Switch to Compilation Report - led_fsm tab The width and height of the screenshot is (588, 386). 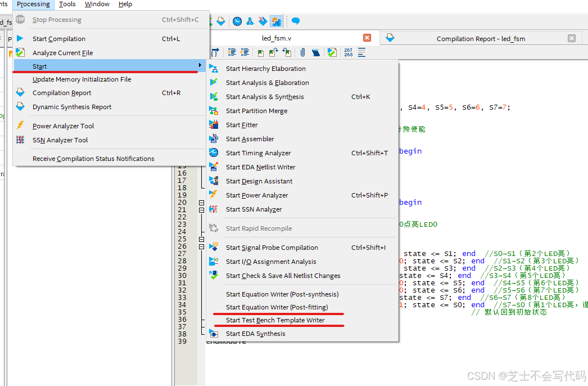click(x=481, y=39)
